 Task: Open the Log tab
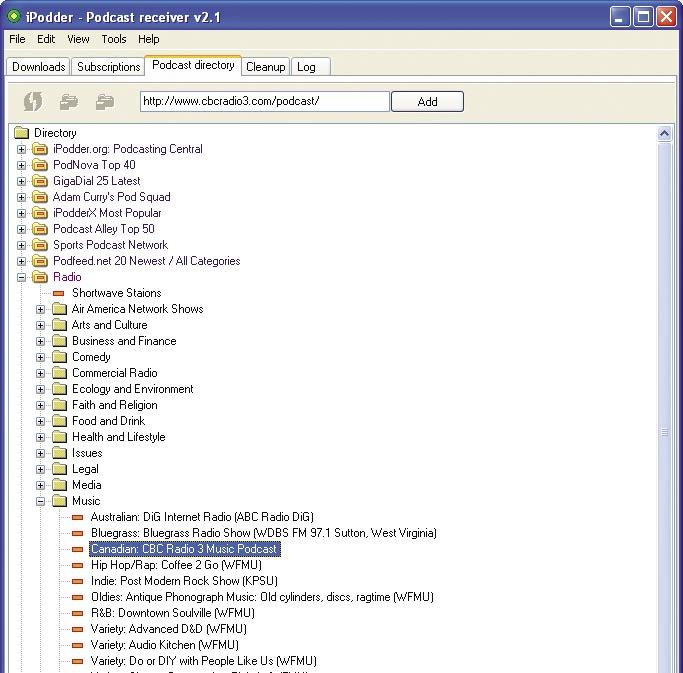[311, 67]
